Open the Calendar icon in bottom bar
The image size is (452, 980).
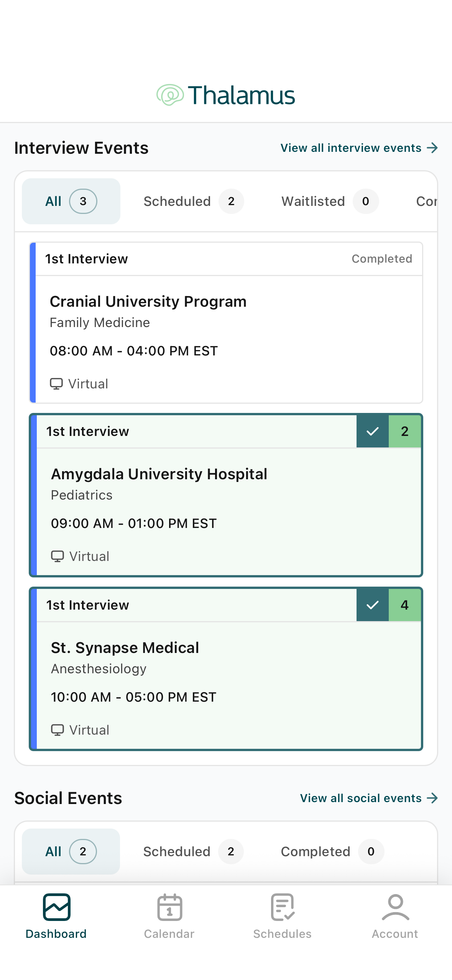[169, 907]
